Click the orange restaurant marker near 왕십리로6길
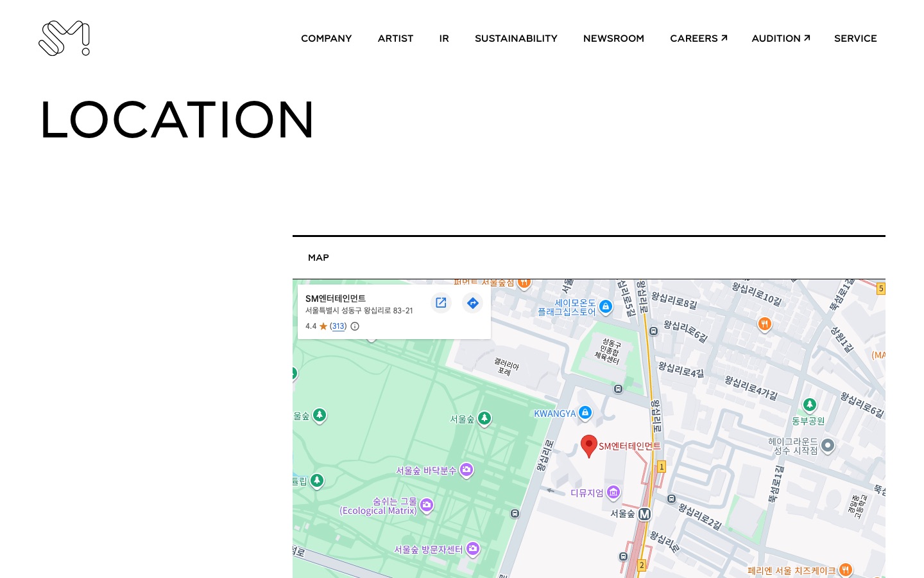 click(x=764, y=324)
